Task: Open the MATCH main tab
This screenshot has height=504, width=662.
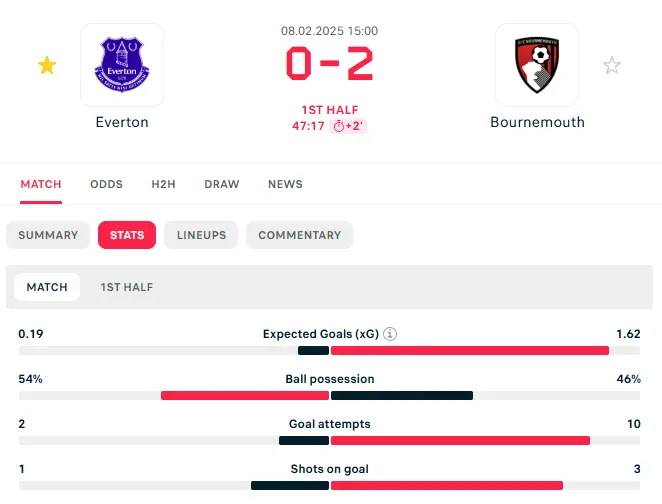Action: pyautogui.click(x=41, y=184)
